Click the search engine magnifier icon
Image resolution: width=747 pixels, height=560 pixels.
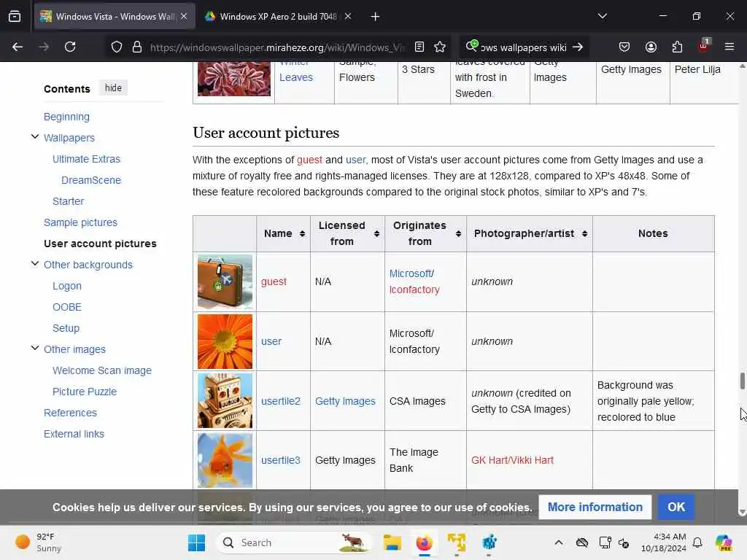[x=472, y=46]
